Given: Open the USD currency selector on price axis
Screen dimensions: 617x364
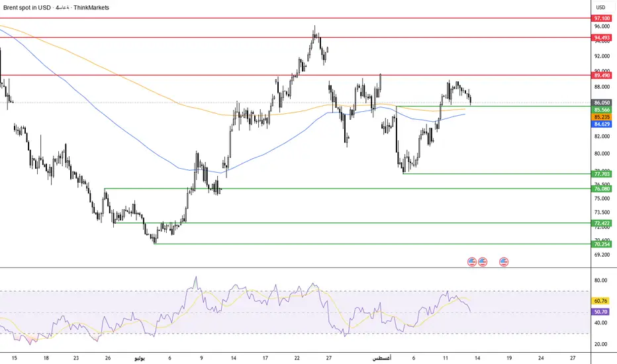Looking at the screenshot, I should (600, 7).
